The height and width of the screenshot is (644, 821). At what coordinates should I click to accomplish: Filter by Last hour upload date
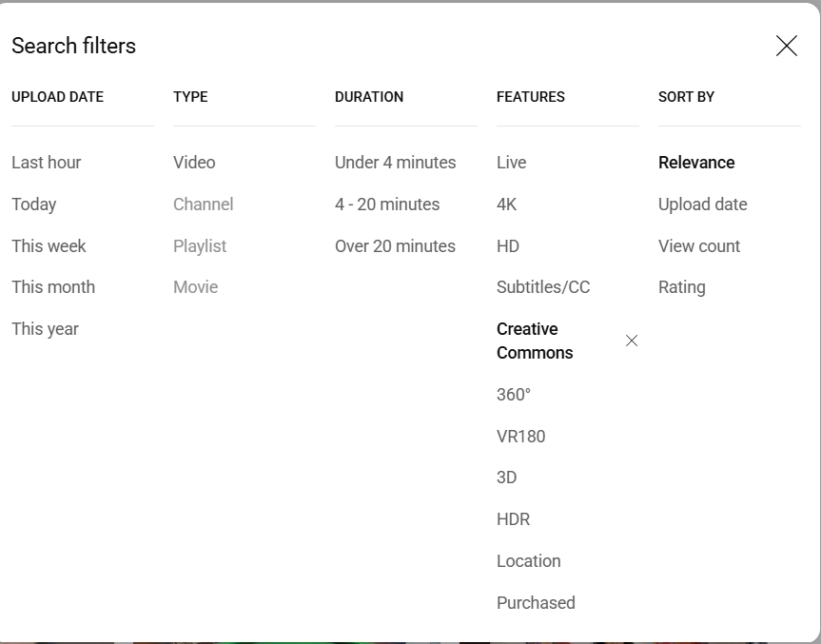(46, 163)
